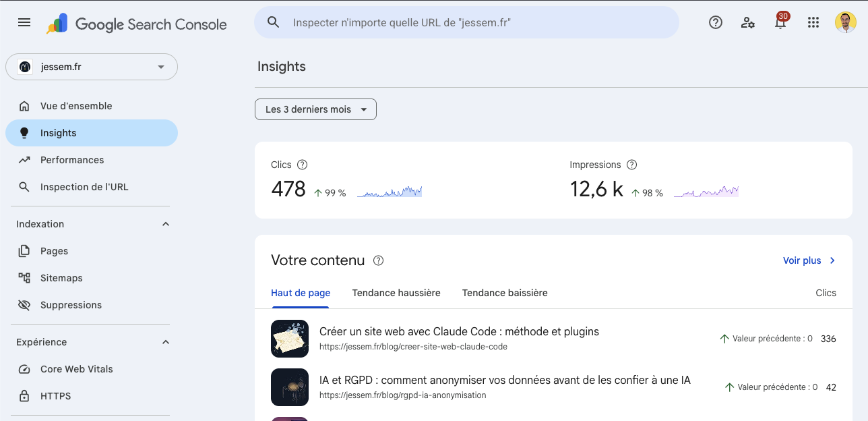
Task: Switch to the Haut de page tab
Action: tap(301, 293)
